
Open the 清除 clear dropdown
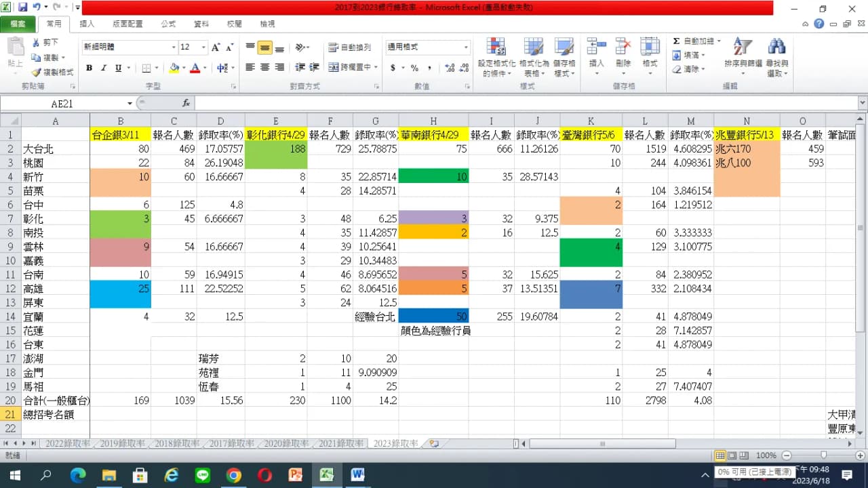pyautogui.click(x=689, y=69)
